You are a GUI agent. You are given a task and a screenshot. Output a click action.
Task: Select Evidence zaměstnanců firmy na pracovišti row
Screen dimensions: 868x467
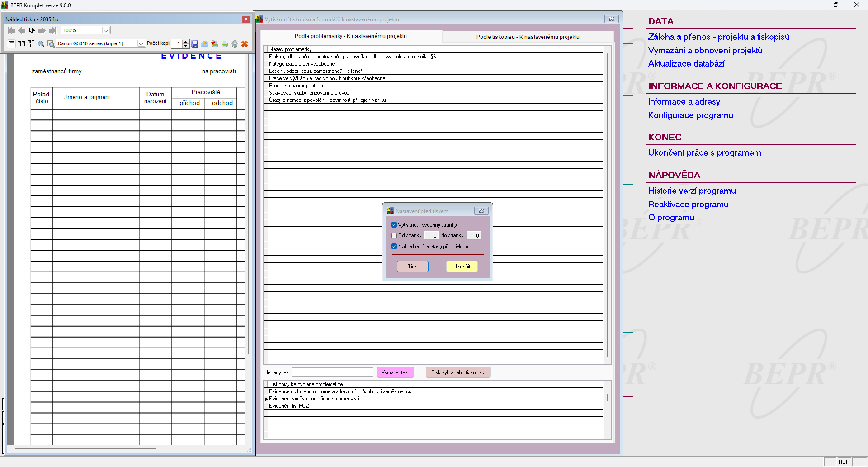tap(435, 399)
